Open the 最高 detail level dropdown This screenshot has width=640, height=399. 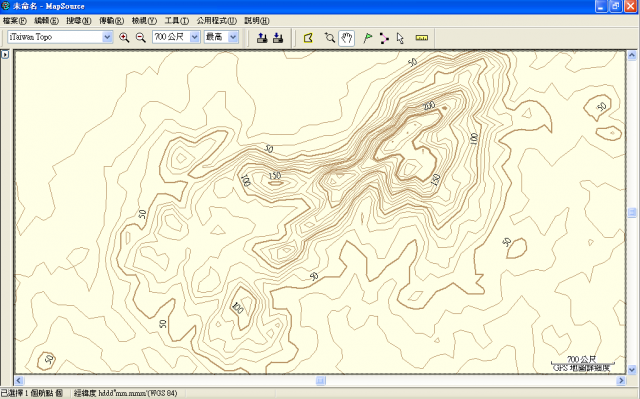(x=221, y=37)
